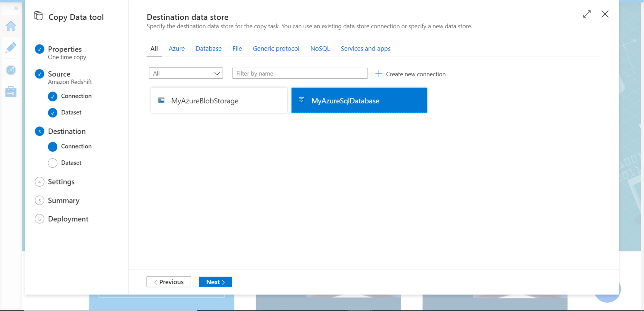This screenshot has width=644, height=311.
Task: Go to the Source step
Action: (x=59, y=74)
